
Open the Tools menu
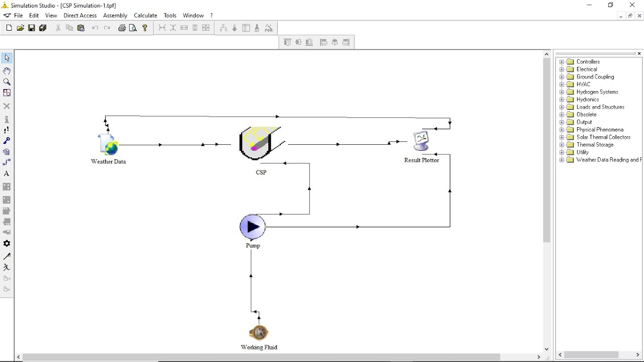(x=170, y=16)
